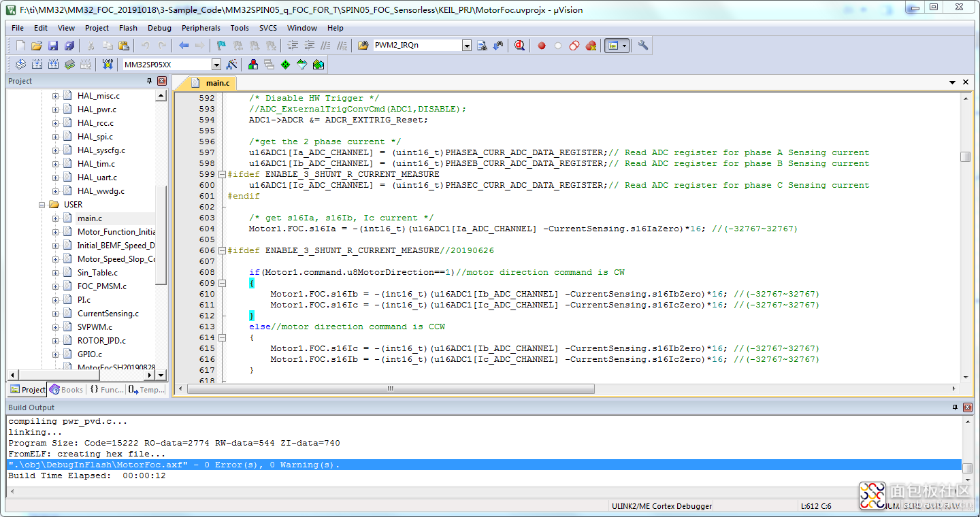Image resolution: width=980 pixels, height=517 pixels.
Task: Open Find in Files
Action: pos(363,46)
